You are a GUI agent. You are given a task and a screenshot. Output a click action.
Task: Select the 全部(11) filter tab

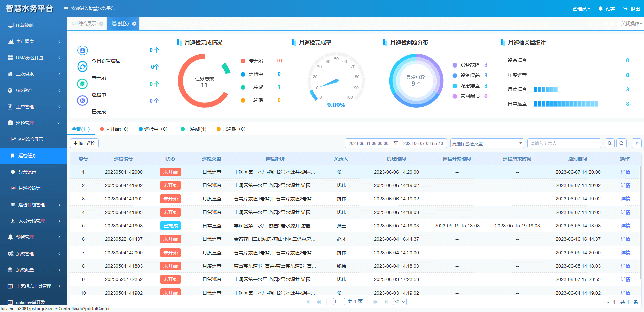[x=81, y=129]
